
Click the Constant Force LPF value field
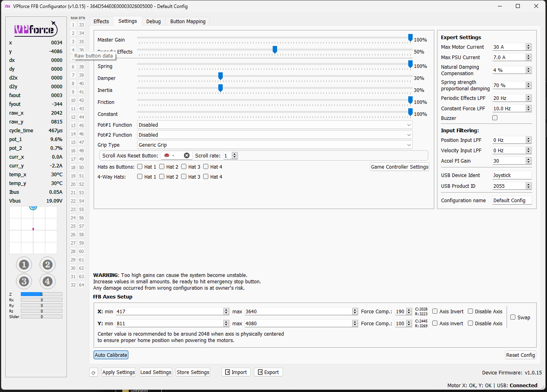point(509,108)
